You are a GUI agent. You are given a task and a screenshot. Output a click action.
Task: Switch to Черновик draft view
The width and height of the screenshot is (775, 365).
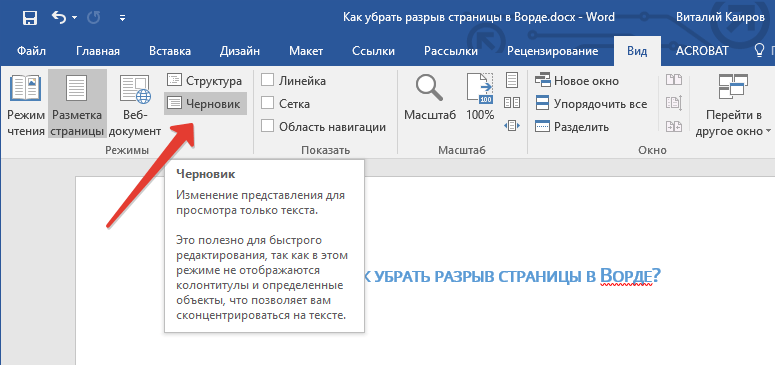pyautogui.click(x=205, y=104)
